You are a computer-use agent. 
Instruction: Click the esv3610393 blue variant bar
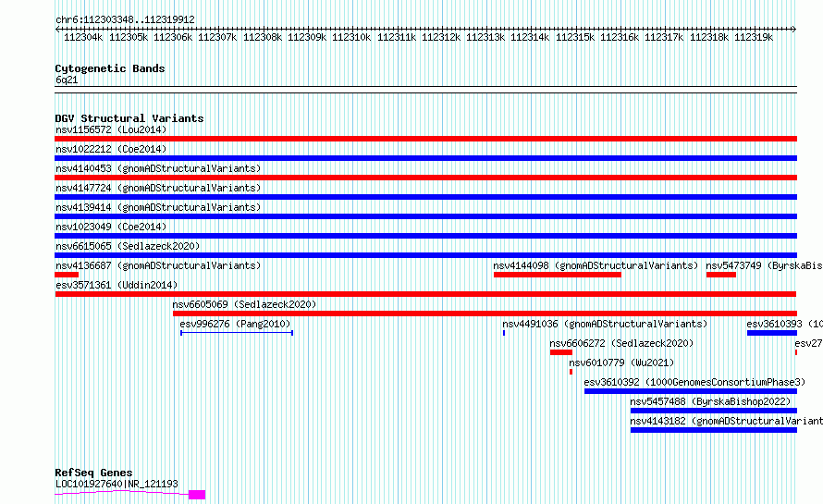772,333
